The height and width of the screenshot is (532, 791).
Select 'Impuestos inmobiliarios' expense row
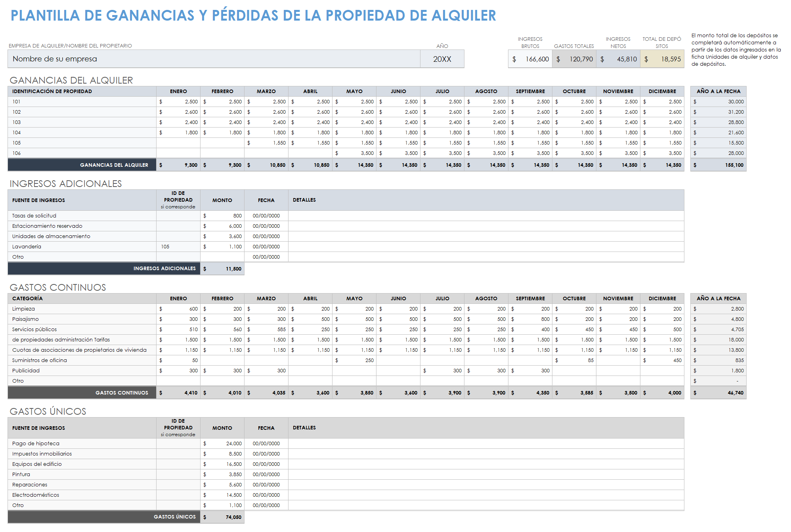point(82,454)
